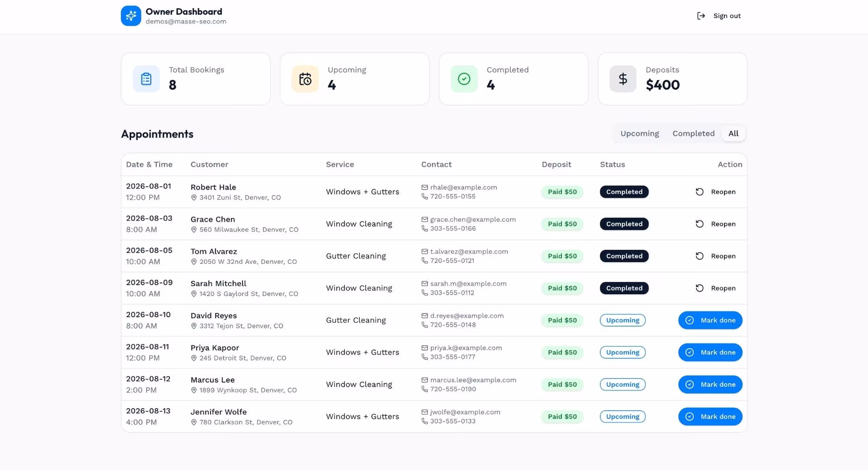This screenshot has height=470, width=868.
Task: Click the Total Bookings clipboard icon
Action: coord(146,79)
